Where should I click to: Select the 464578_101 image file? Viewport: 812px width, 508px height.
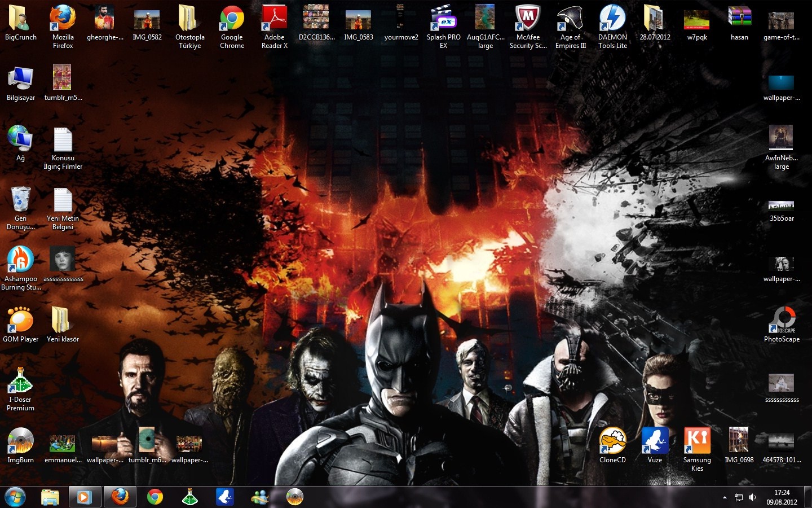point(782,441)
